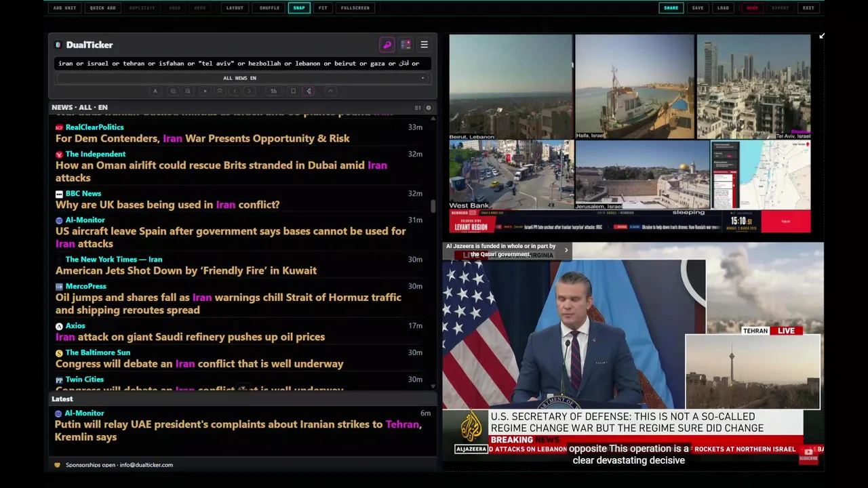Click the YouTube subscribe icon on Al Jazeera video
This screenshot has width=868, height=488.
tap(808, 454)
